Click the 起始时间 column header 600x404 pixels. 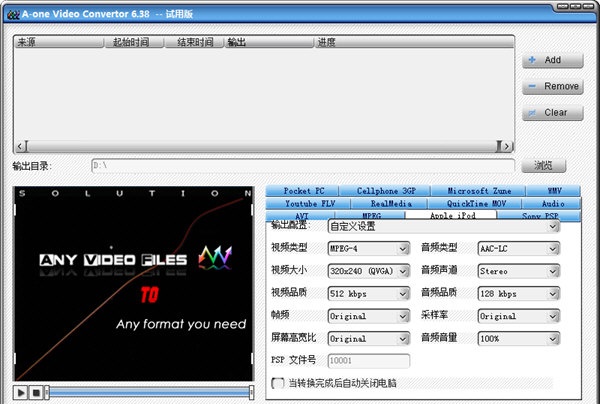click(x=134, y=42)
